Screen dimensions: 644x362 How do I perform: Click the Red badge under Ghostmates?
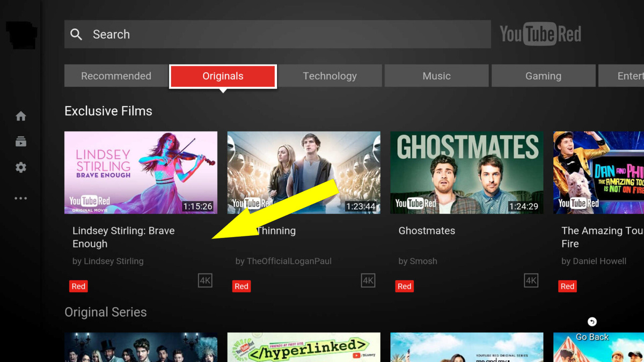coord(405,286)
